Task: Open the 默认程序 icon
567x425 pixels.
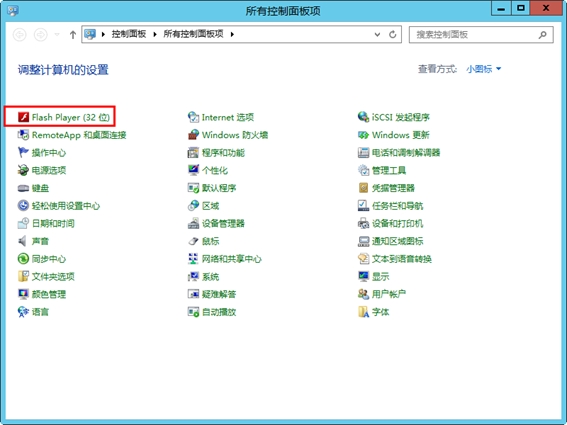Action: [193, 188]
